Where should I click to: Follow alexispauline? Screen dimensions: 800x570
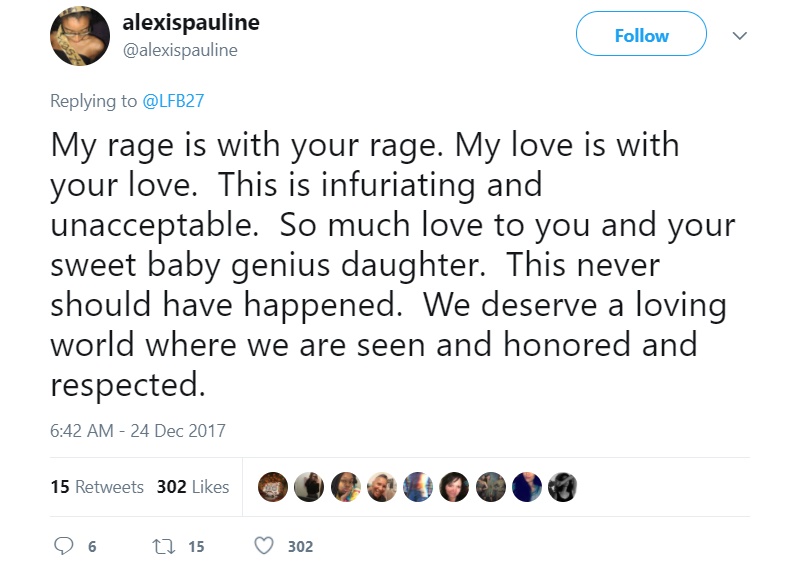point(641,34)
